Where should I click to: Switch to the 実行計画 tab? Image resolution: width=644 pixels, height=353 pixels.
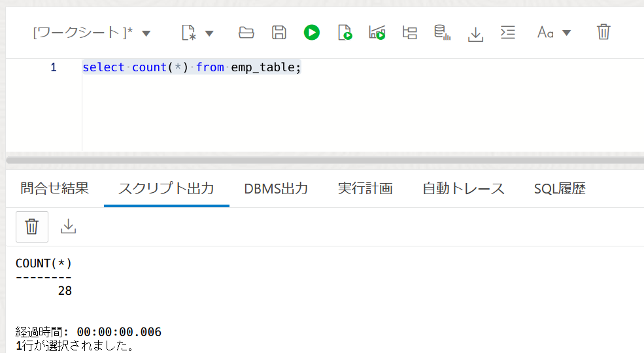[x=365, y=188]
